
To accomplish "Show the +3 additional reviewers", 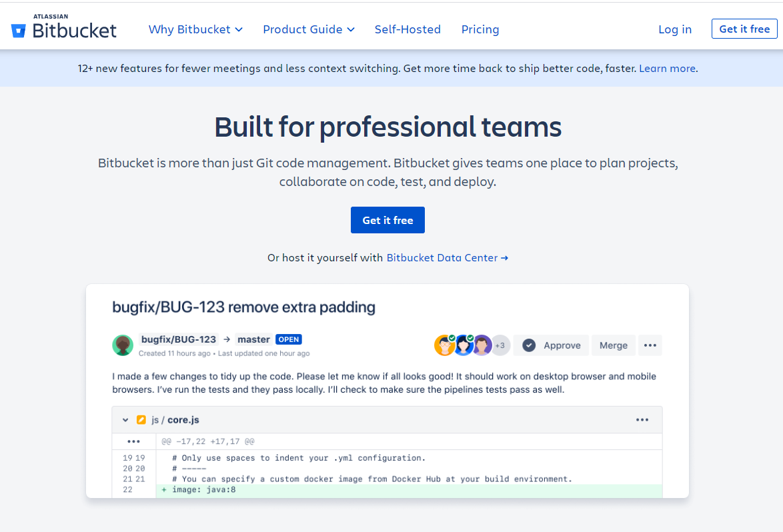I will pyautogui.click(x=500, y=345).
